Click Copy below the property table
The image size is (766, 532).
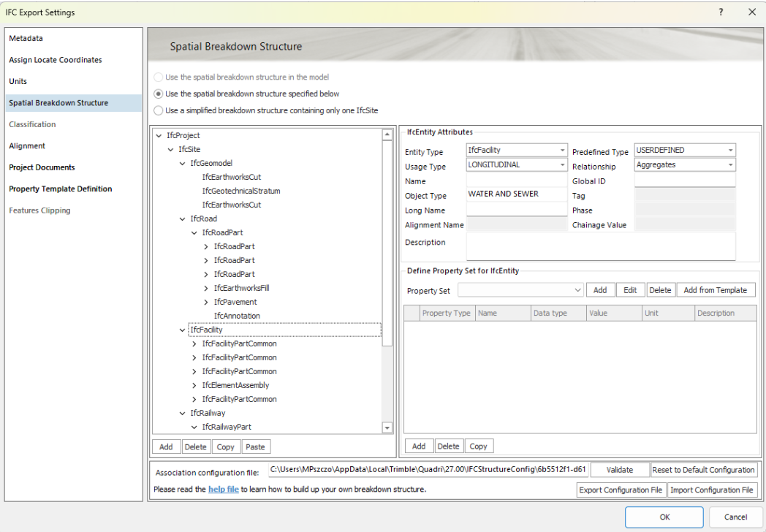tap(479, 446)
